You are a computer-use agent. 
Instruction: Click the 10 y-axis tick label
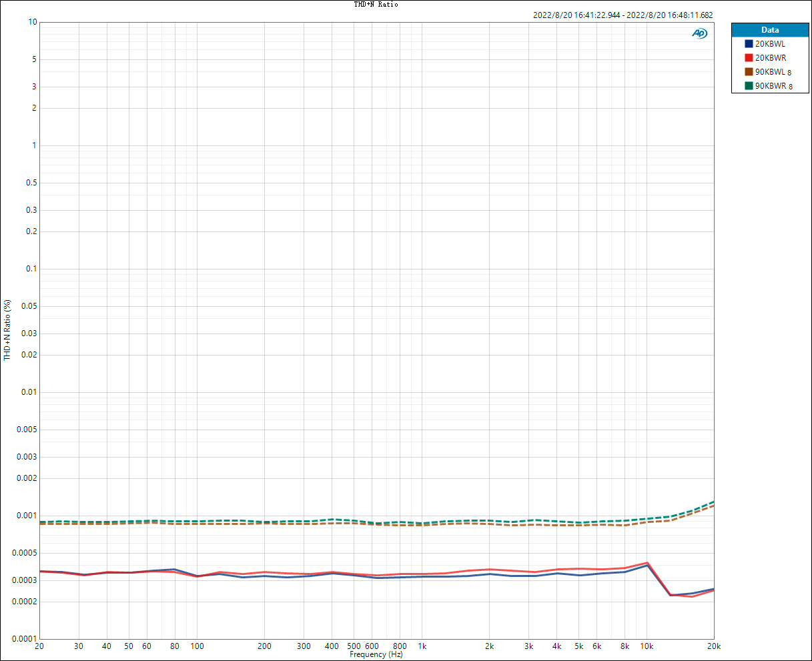coord(33,22)
